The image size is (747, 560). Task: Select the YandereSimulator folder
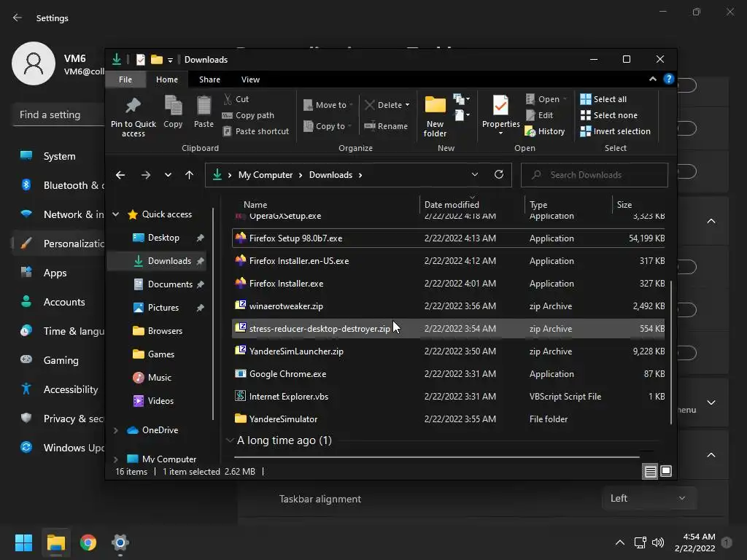pos(448,419)
